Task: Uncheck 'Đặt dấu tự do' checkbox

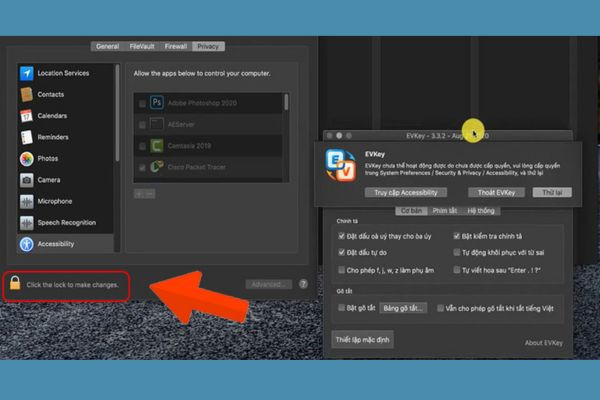Action: (341, 252)
